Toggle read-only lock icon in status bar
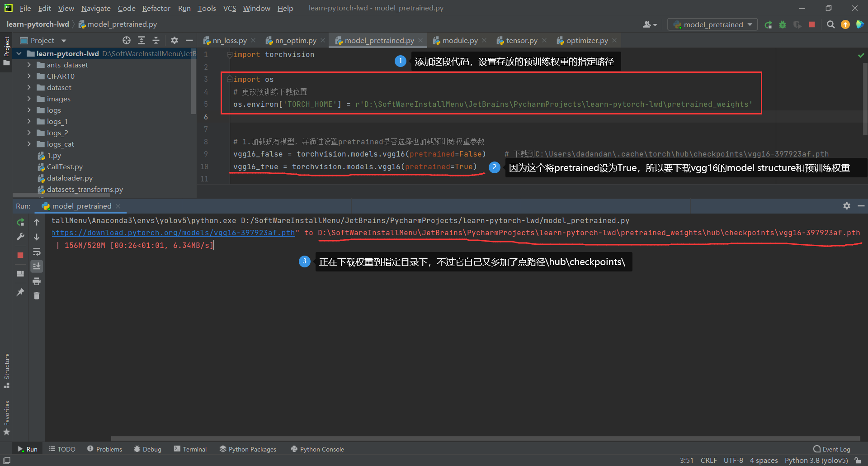Image resolution: width=868 pixels, height=466 pixels. 858,460
